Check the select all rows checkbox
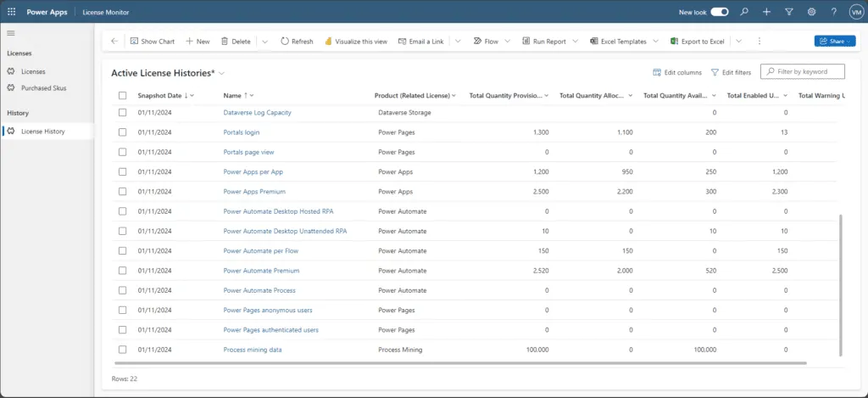The width and height of the screenshot is (868, 398). (122, 95)
